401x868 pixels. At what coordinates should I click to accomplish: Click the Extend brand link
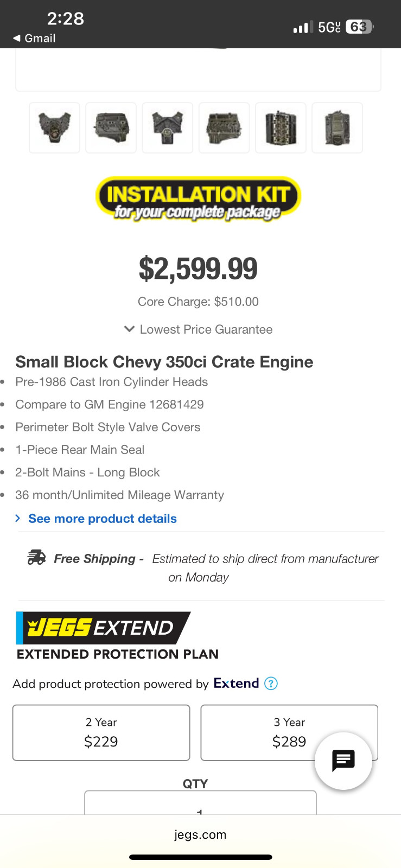236,683
